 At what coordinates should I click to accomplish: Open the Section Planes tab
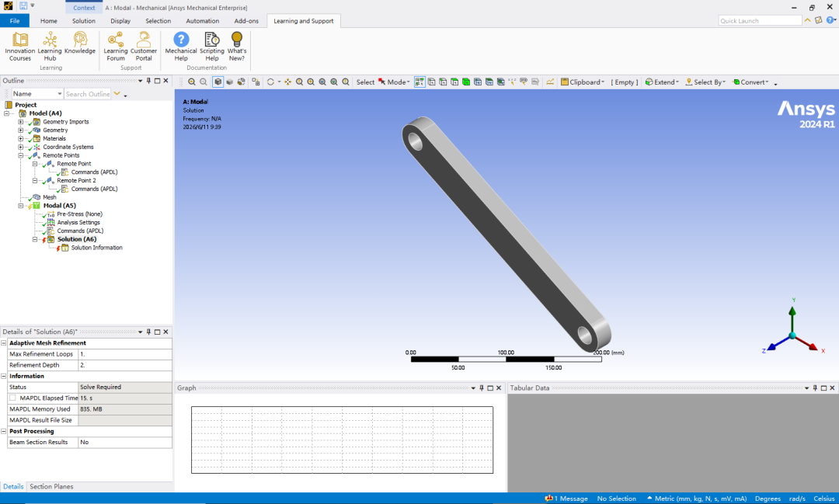click(51, 486)
